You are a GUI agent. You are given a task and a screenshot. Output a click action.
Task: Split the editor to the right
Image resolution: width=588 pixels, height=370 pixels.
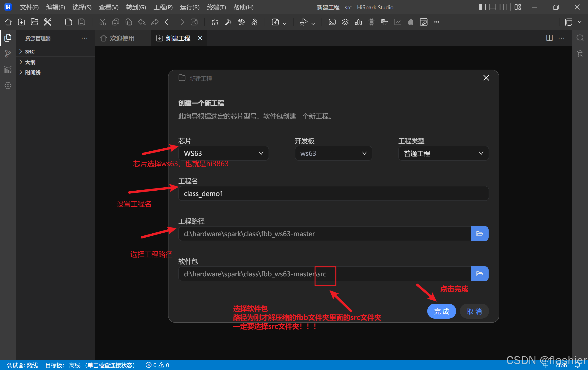point(549,38)
